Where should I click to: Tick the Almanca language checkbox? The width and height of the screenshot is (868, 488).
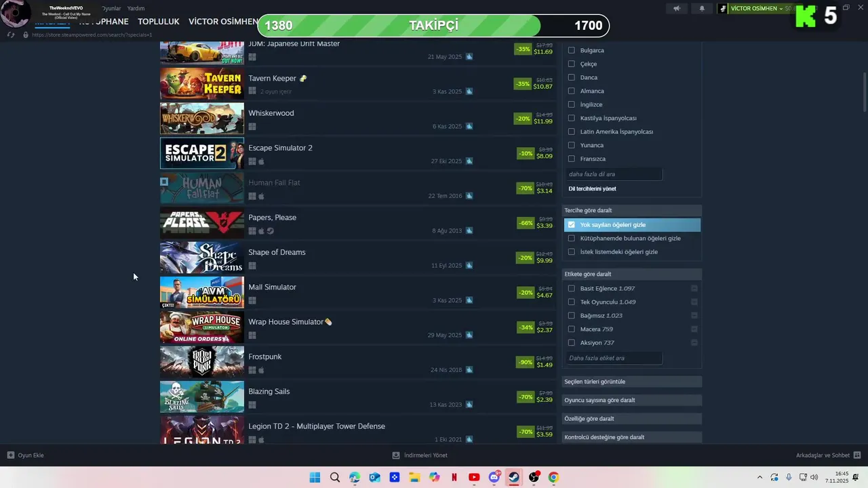571,91
